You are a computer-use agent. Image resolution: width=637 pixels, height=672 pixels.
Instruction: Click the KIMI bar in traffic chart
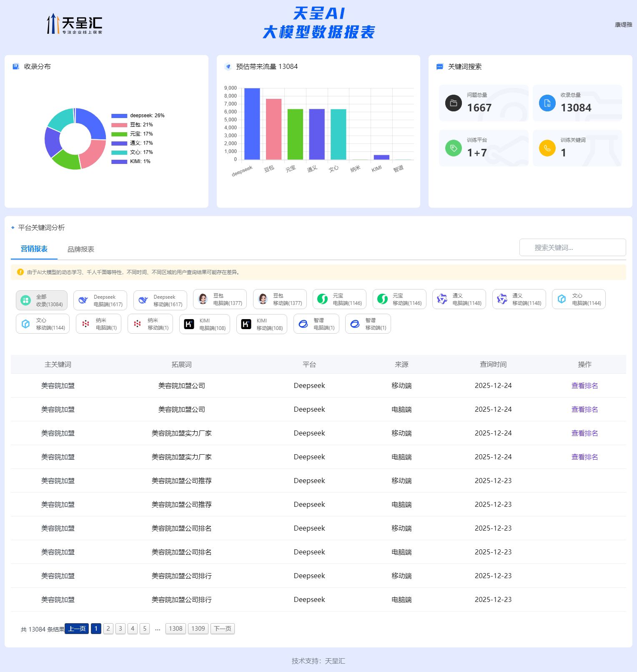[381, 157]
